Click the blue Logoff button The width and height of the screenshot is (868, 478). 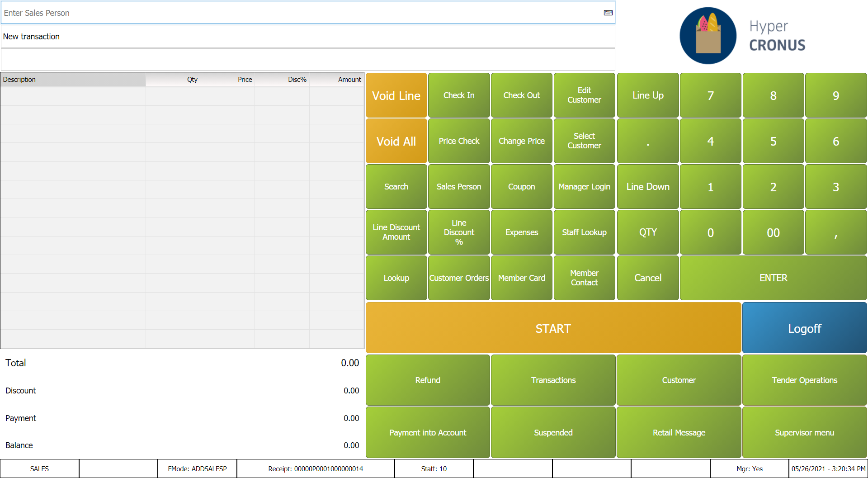[x=804, y=328]
